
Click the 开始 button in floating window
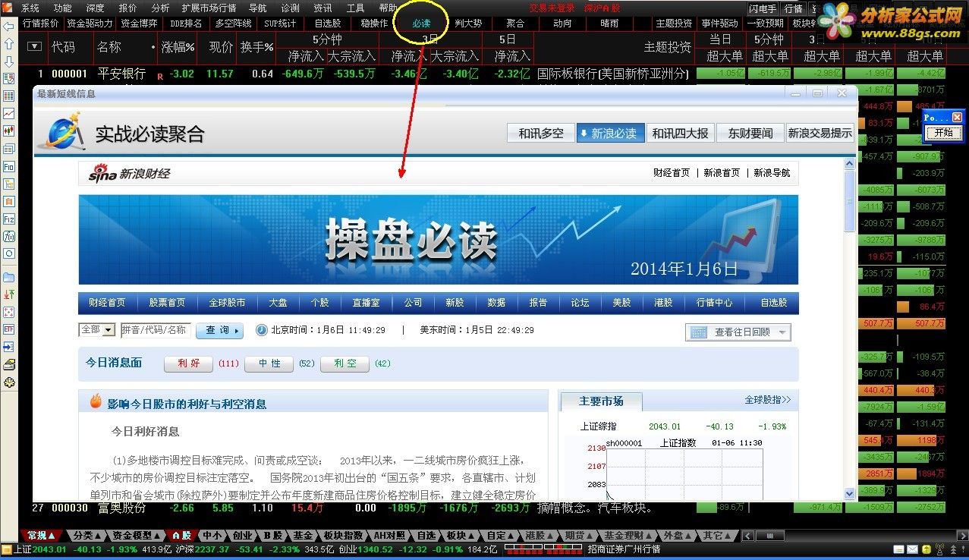point(943,132)
